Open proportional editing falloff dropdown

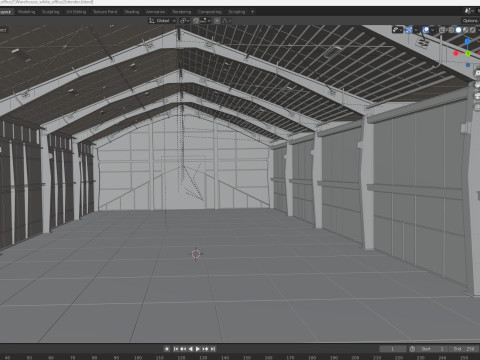coord(227,21)
